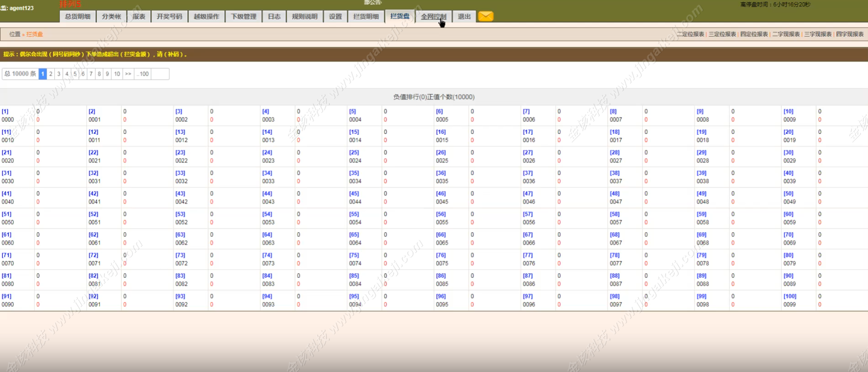This screenshot has height=372, width=868.
Task: Click rank link [95] for 0094
Action: point(354,296)
